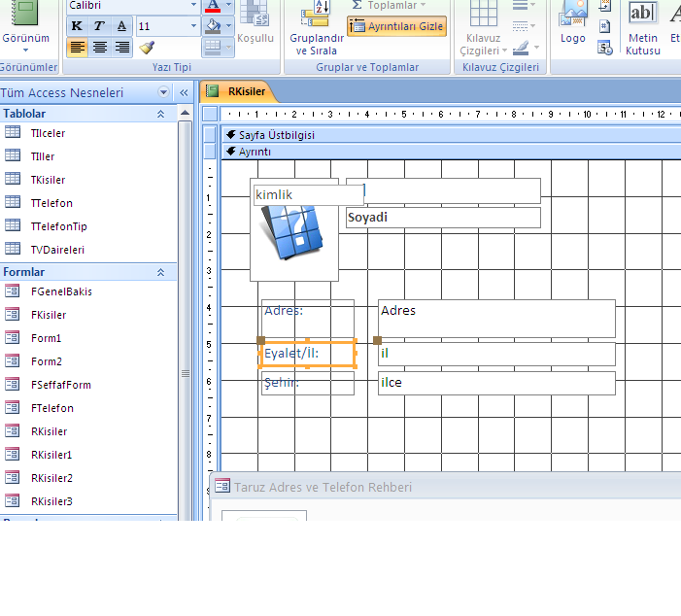Open the TKisiler table
Screen dimensions: 681x616
pyautogui.click(x=48, y=180)
